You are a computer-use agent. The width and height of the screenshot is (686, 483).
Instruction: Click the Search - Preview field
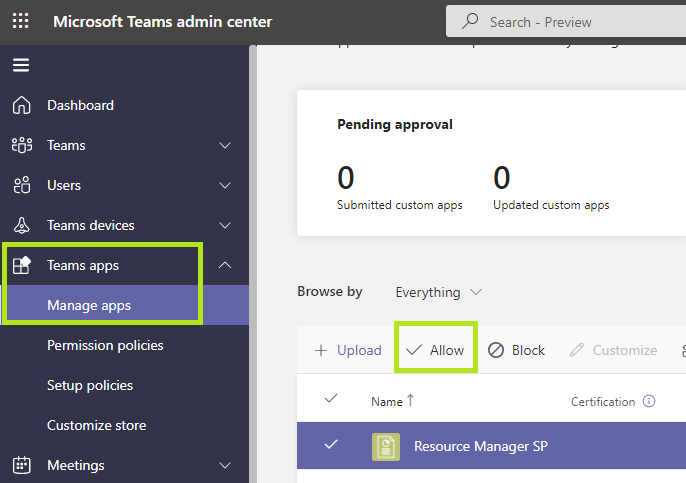pyautogui.click(x=566, y=21)
